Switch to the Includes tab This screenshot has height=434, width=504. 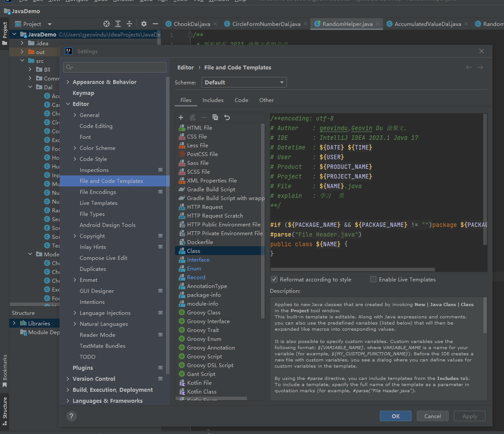click(213, 100)
